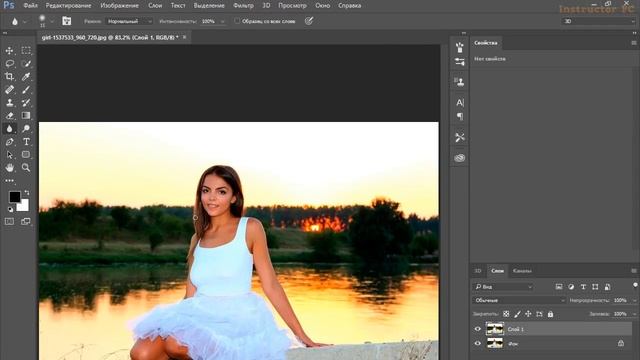Select the Hand tool
This screenshot has height=360, width=640.
click(9, 167)
